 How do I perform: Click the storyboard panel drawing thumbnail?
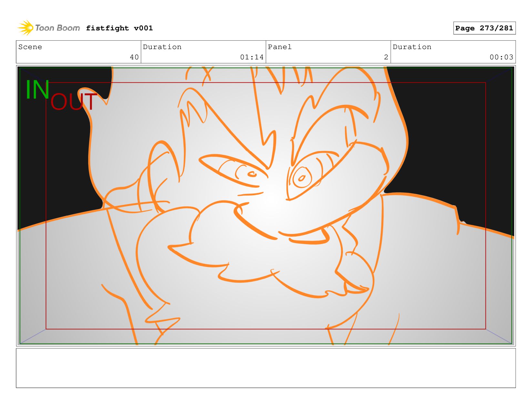[266, 206]
